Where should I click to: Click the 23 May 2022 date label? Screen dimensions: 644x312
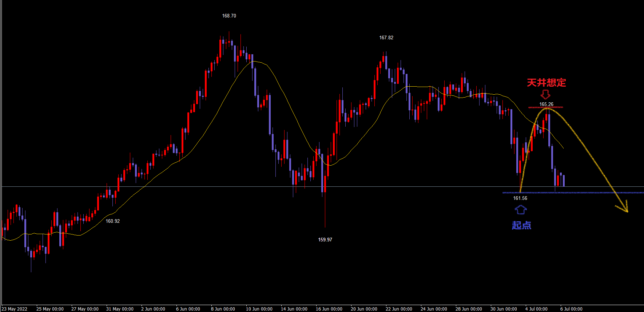tap(15, 309)
